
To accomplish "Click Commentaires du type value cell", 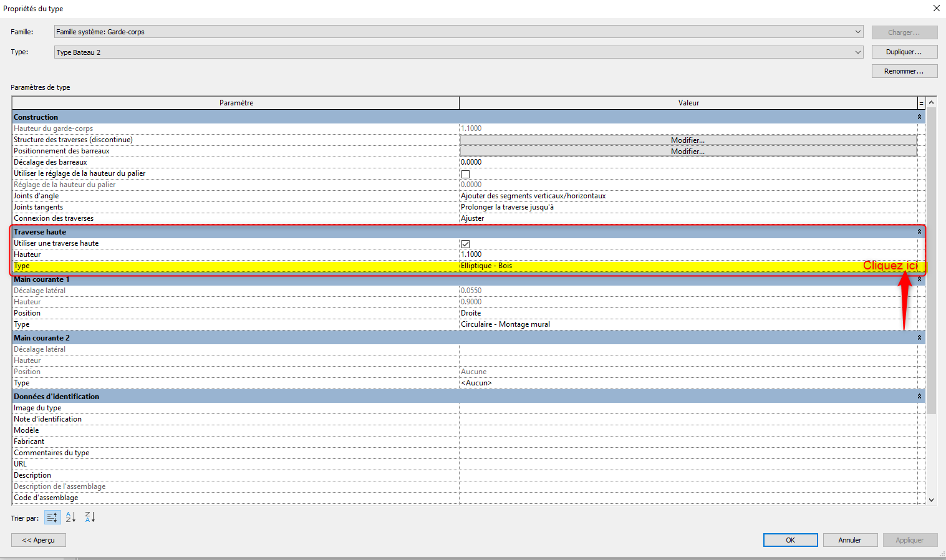I will coord(688,453).
